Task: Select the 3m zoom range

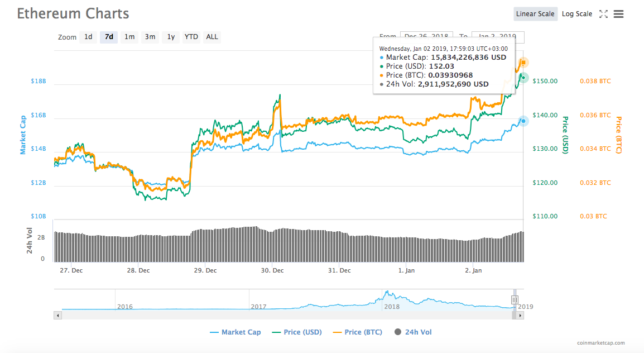Action: coord(150,37)
